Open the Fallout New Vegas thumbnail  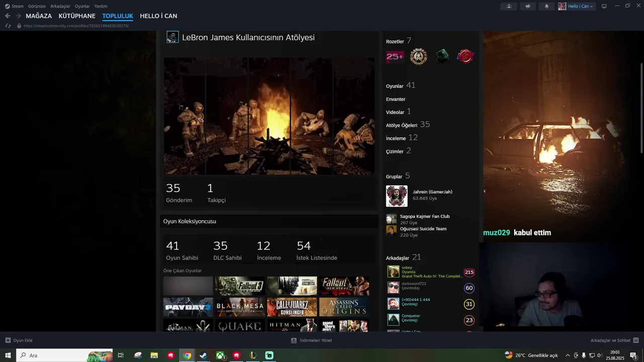(x=344, y=286)
